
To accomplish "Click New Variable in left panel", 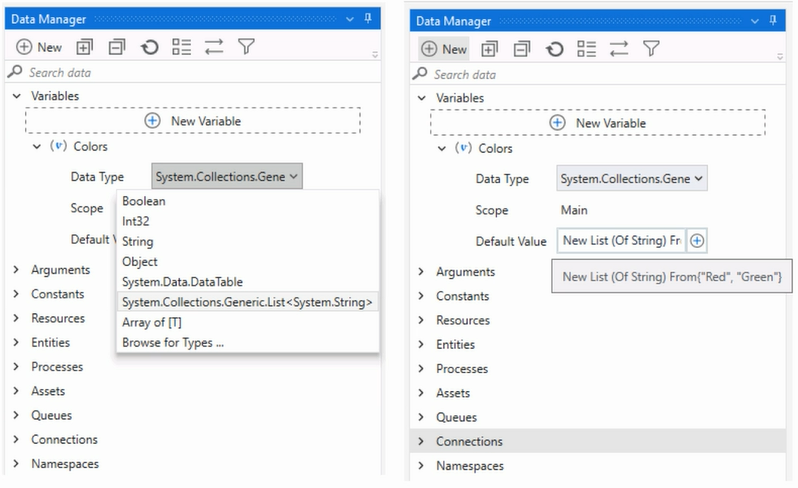I will click(x=193, y=121).
